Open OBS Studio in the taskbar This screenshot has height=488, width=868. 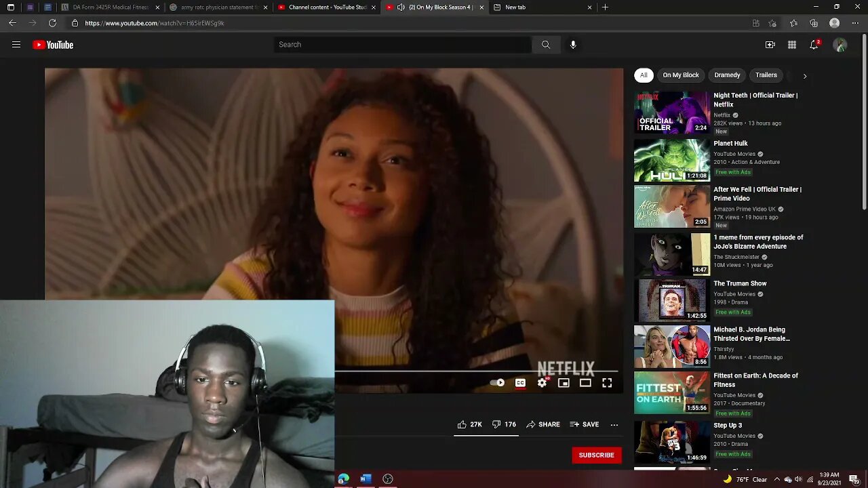coord(388,479)
